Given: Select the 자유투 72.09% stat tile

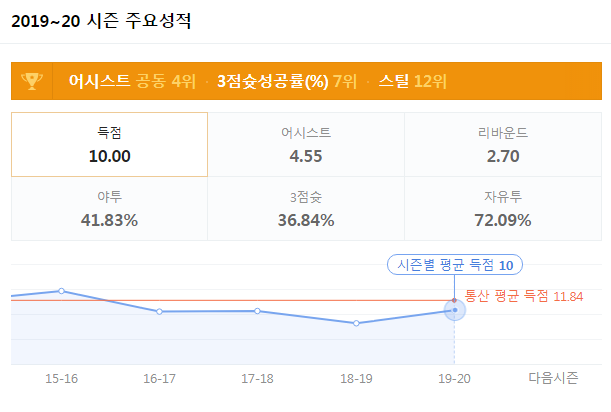Looking at the screenshot, I should [503, 209].
